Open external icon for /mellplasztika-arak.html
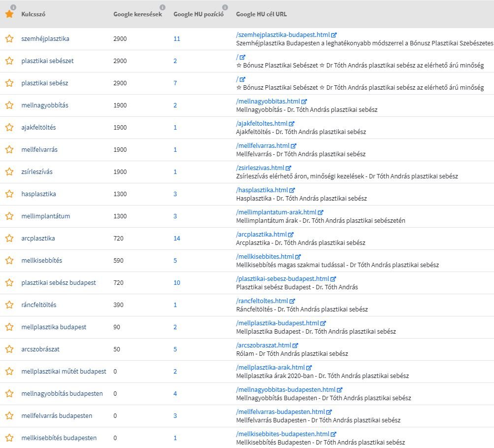Screen dimensions: 494x448 pos(309,368)
